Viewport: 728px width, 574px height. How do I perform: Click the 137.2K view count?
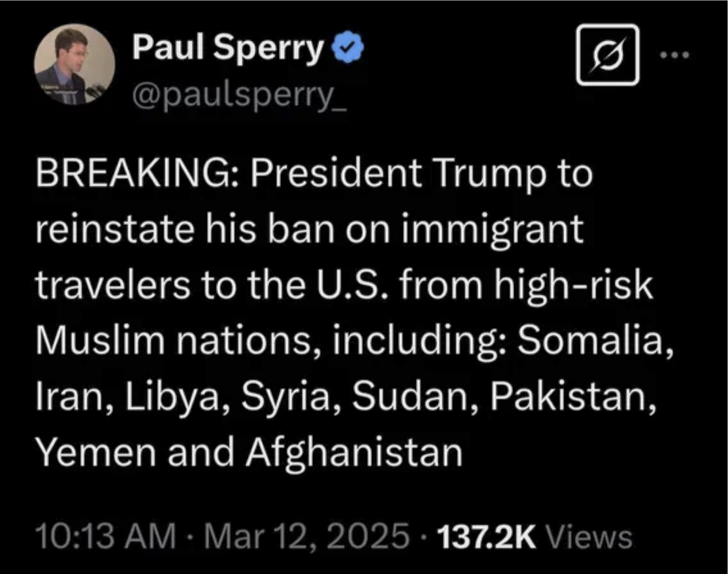pyautogui.click(x=486, y=536)
